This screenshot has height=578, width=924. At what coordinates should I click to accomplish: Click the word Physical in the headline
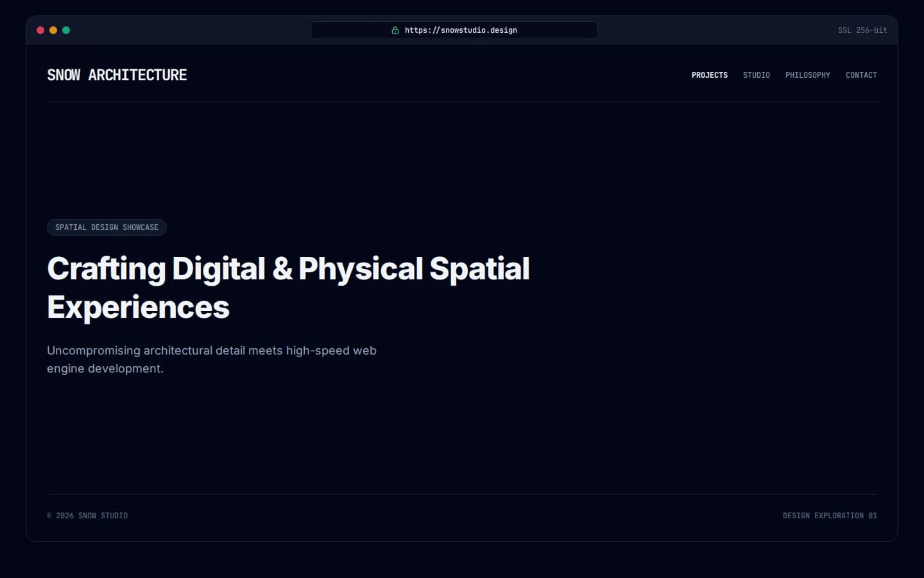click(361, 269)
